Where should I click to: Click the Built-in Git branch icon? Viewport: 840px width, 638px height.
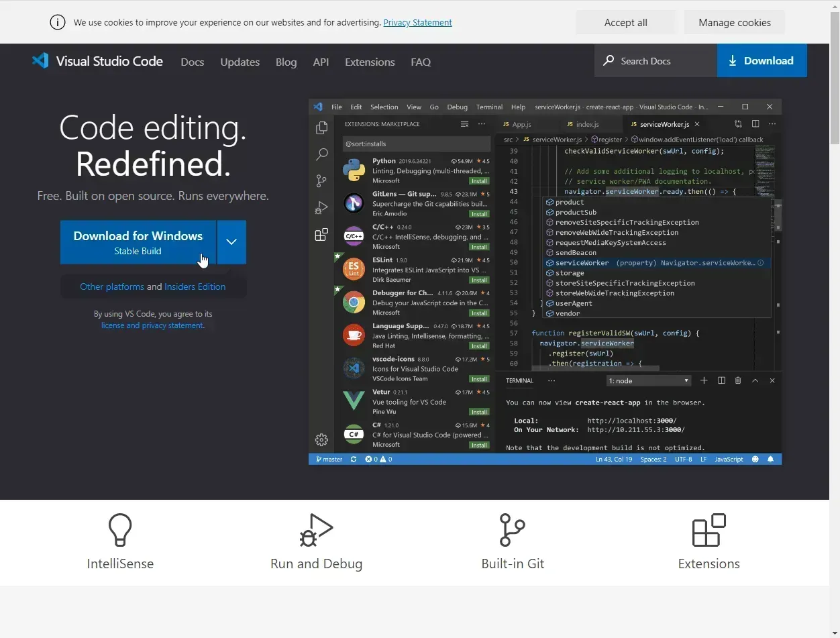click(513, 530)
